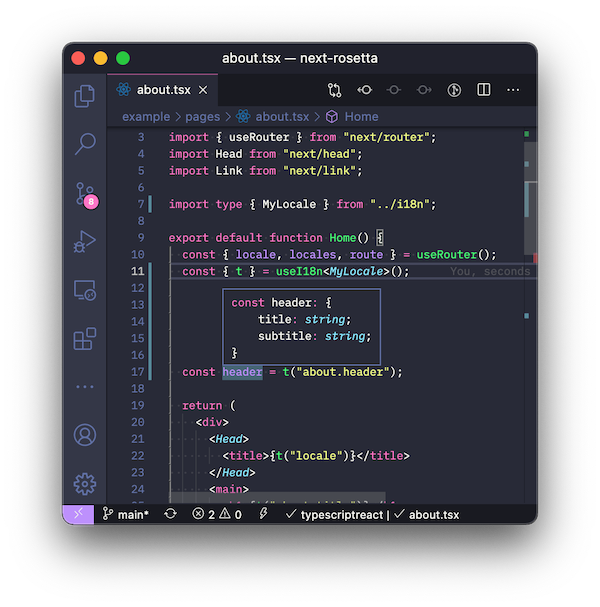This screenshot has width=600, height=607.
Task: Click the 'return' keyword on line 19
Action: tap(202, 406)
